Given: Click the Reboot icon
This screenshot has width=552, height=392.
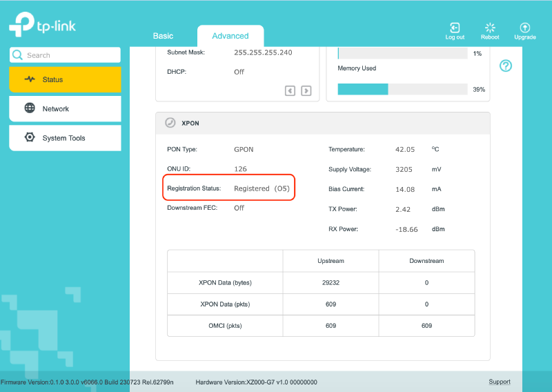Looking at the screenshot, I should pos(490,28).
